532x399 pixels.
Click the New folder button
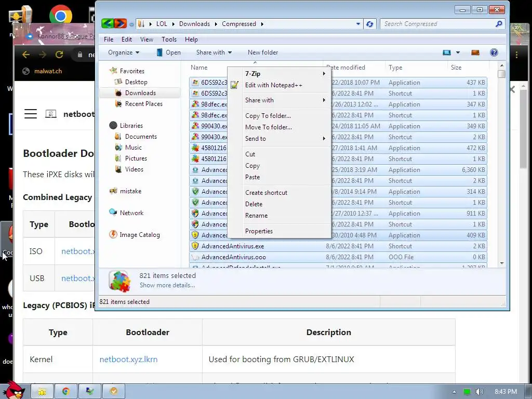click(263, 52)
